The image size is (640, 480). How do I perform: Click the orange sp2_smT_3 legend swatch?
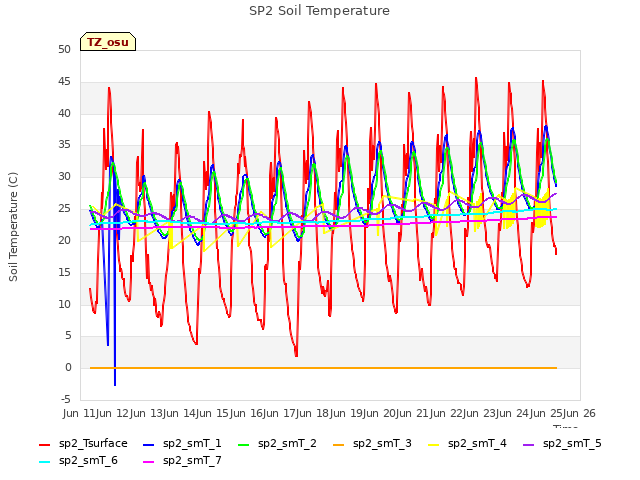pos(338,444)
